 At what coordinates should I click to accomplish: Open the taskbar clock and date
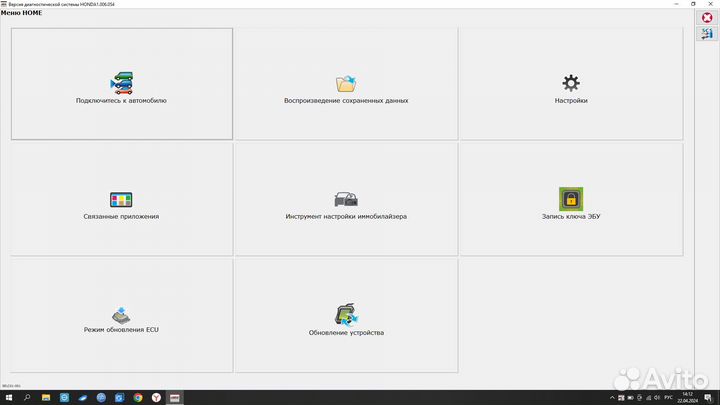(x=690, y=397)
